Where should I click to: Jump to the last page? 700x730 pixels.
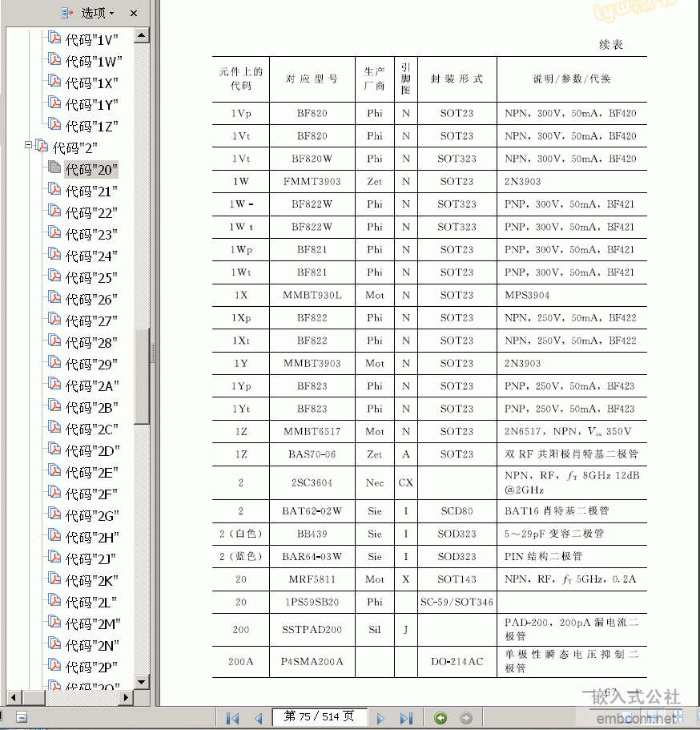[x=406, y=718]
